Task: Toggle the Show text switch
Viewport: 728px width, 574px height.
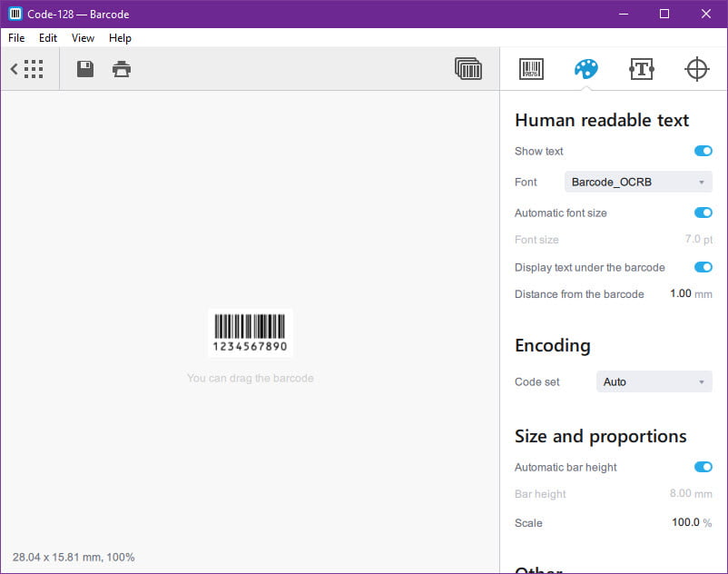Action: (703, 151)
